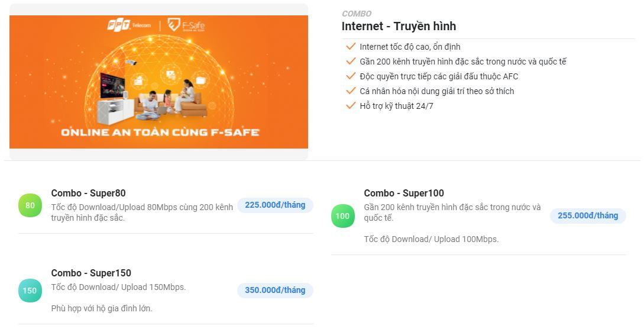
Task: Click checkmark beside Internet tốc độ cao
Action: [x=351, y=47]
